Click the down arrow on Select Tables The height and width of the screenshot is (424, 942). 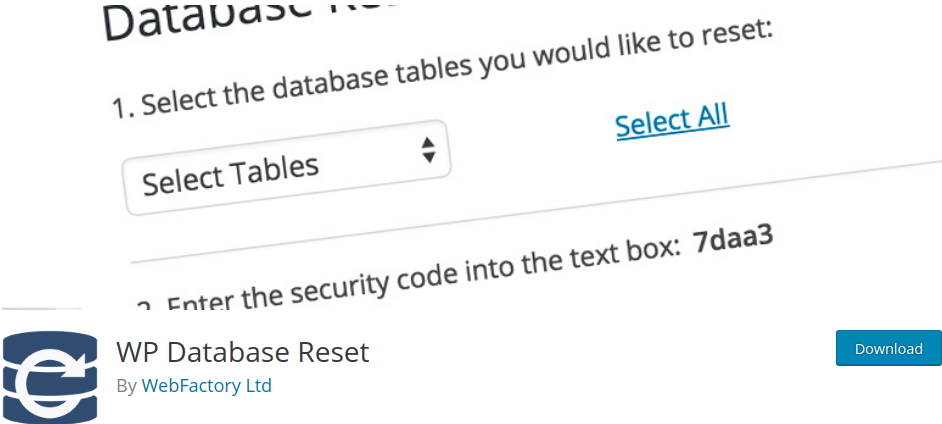[429, 157]
